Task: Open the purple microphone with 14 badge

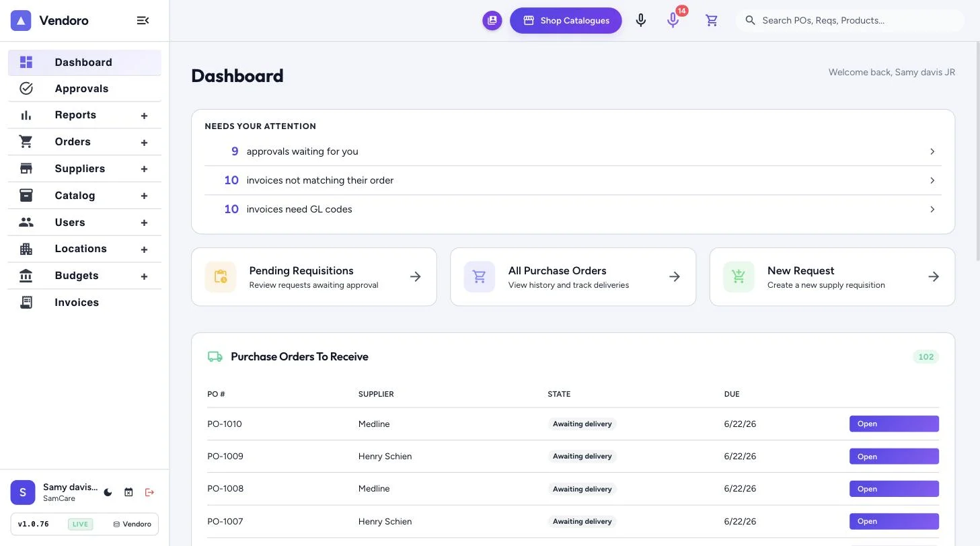Action: 673,21
